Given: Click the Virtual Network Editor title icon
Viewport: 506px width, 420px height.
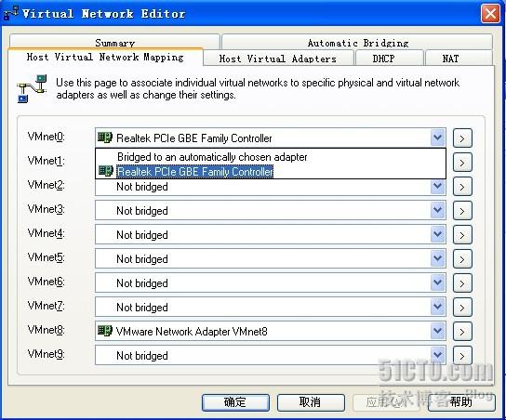Looking at the screenshot, I should (x=10, y=13).
